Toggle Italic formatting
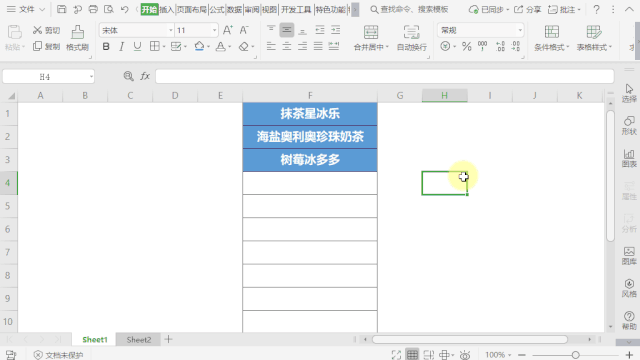Screen dimensions: 640x360 pyautogui.click(x=121, y=47)
